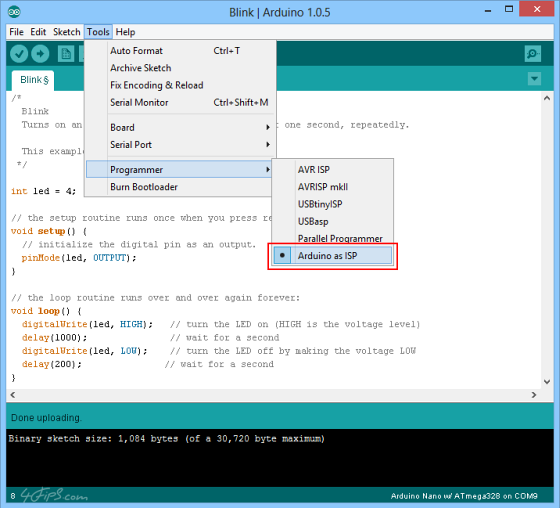This screenshot has width=560, height=508.
Task: Click the line number 8 in status bar
Action: point(13,496)
